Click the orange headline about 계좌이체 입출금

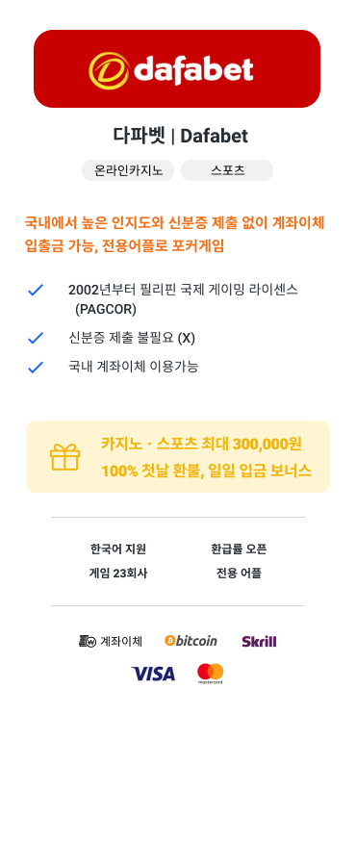point(175,235)
